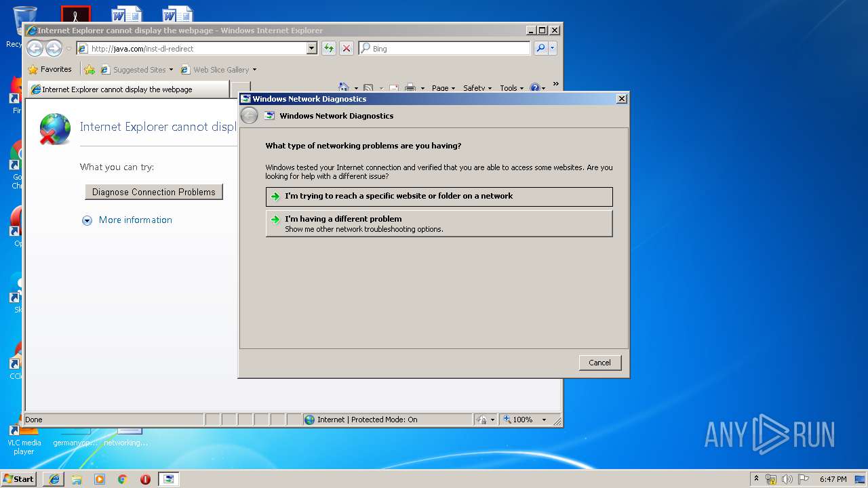868x488 pixels.
Task: Click 'Internet | Protected Mode: On' status text
Action: coord(368,420)
